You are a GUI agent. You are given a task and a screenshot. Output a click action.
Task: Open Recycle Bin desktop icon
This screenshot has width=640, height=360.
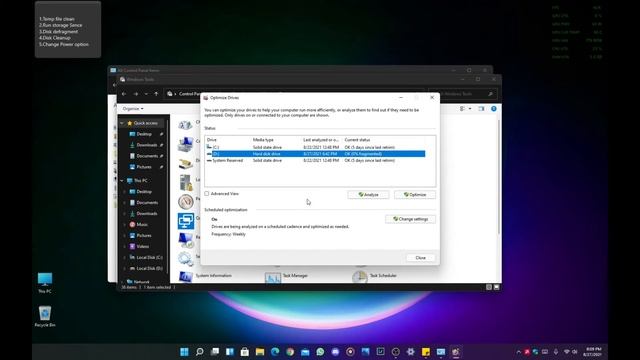coord(45,316)
